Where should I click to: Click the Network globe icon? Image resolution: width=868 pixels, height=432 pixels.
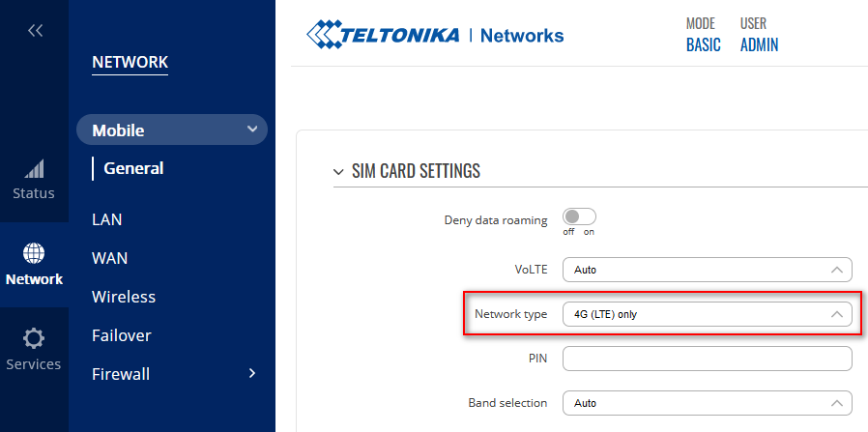point(34,253)
